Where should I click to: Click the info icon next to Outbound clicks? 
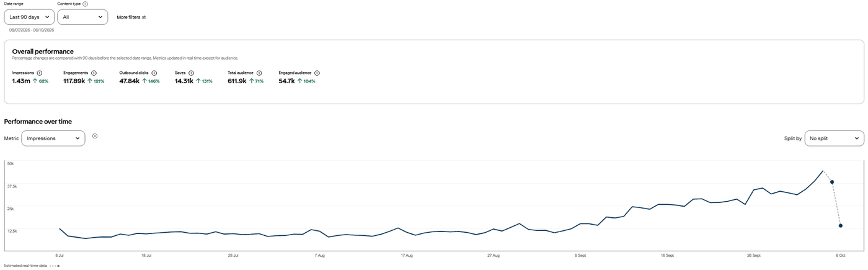154,73
